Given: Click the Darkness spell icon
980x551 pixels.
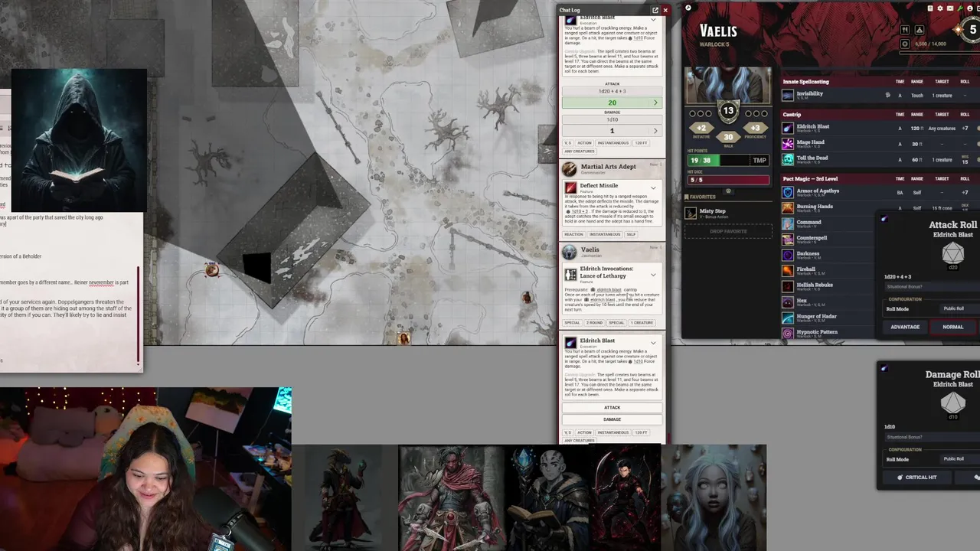Looking at the screenshot, I should 788,255.
